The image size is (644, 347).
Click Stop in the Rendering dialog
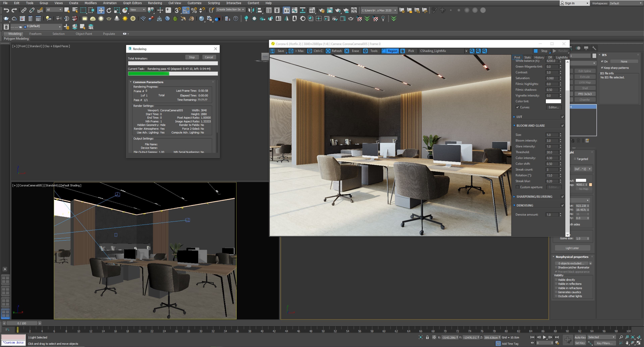(192, 57)
